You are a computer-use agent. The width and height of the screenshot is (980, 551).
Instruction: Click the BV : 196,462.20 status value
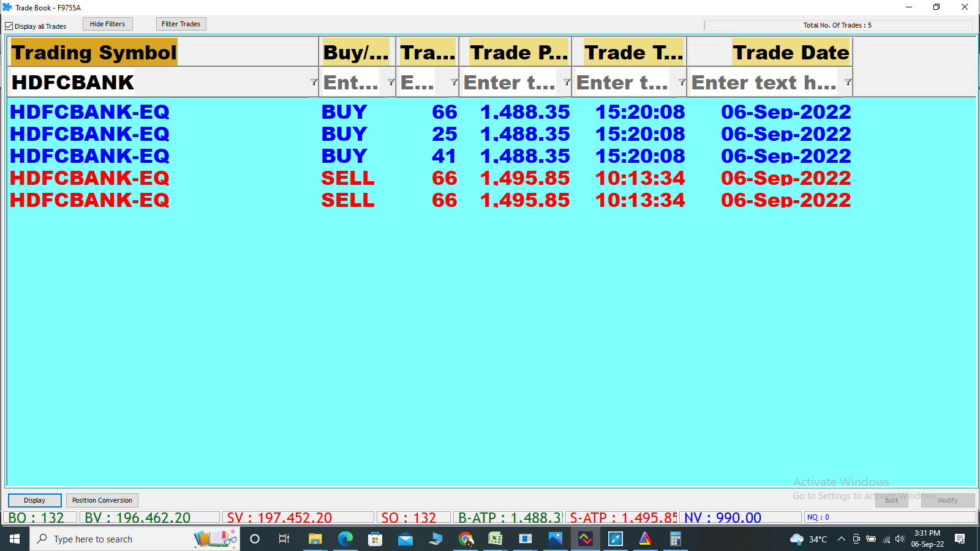[149, 517]
